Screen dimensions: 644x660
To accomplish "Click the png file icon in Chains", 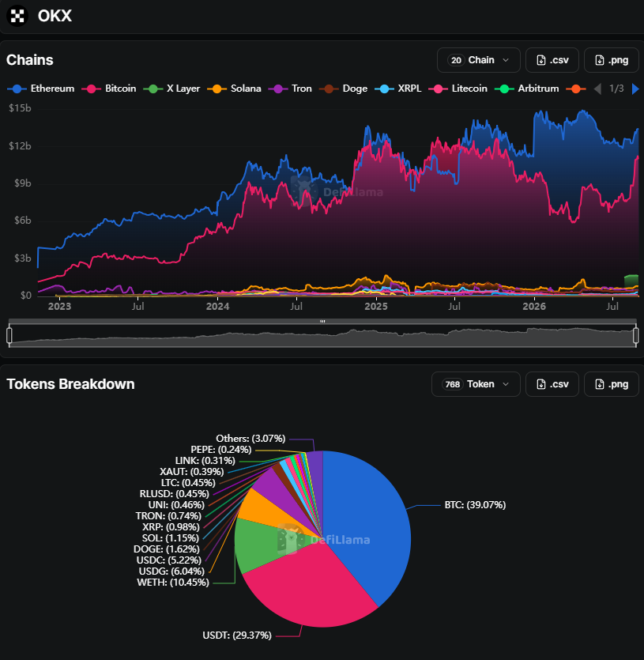I will coord(600,61).
